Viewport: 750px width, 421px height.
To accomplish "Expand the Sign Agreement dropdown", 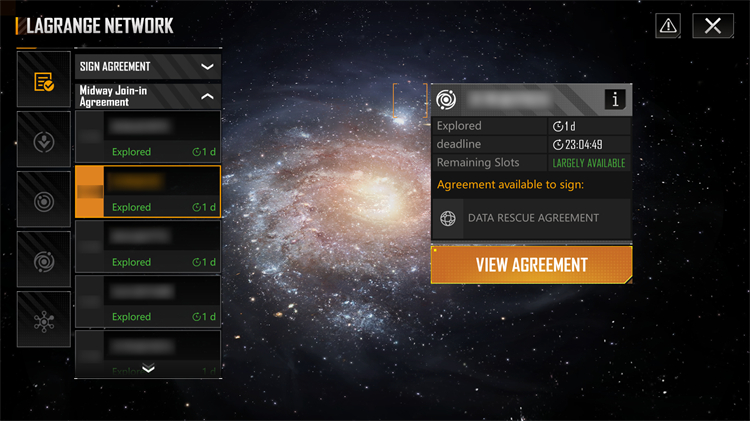I will 148,66.
